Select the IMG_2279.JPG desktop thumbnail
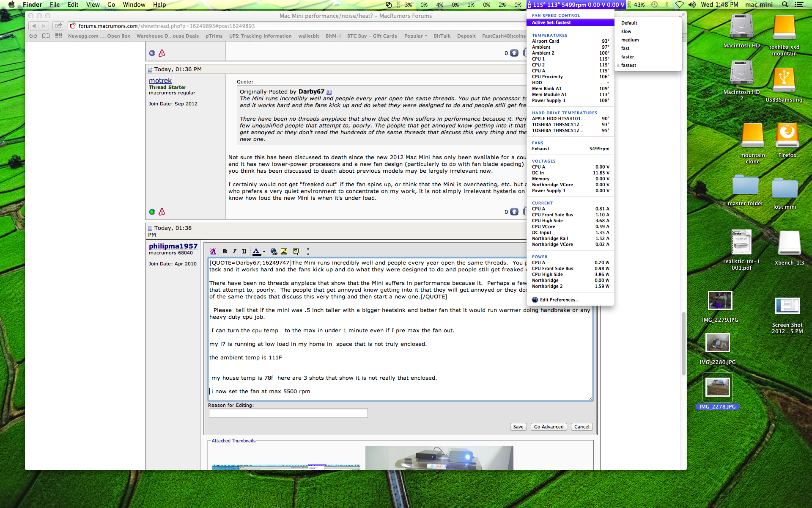Viewport: 812px width, 508px height. click(720, 301)
